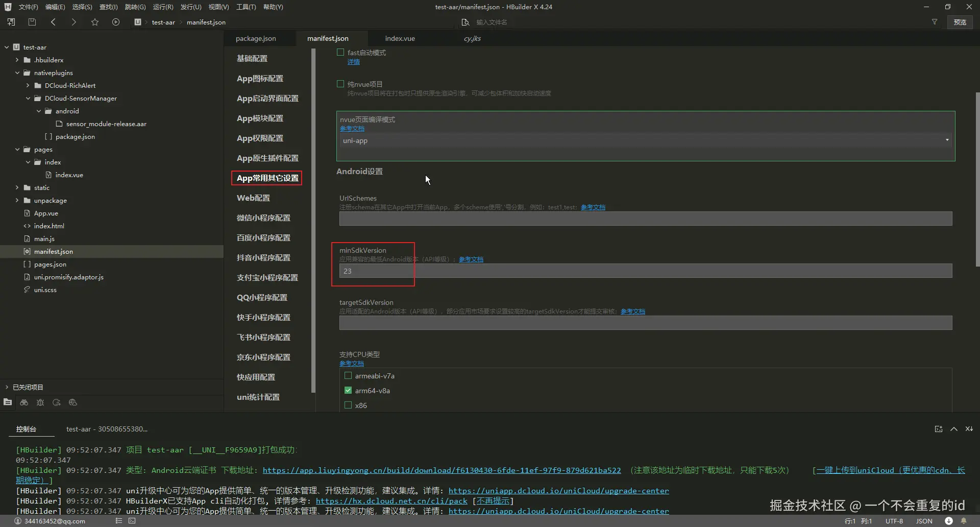The width and height of the screenshot is (980, 527).
Task: Click the filter funnel icon
Action: click(x=935, y=22)
